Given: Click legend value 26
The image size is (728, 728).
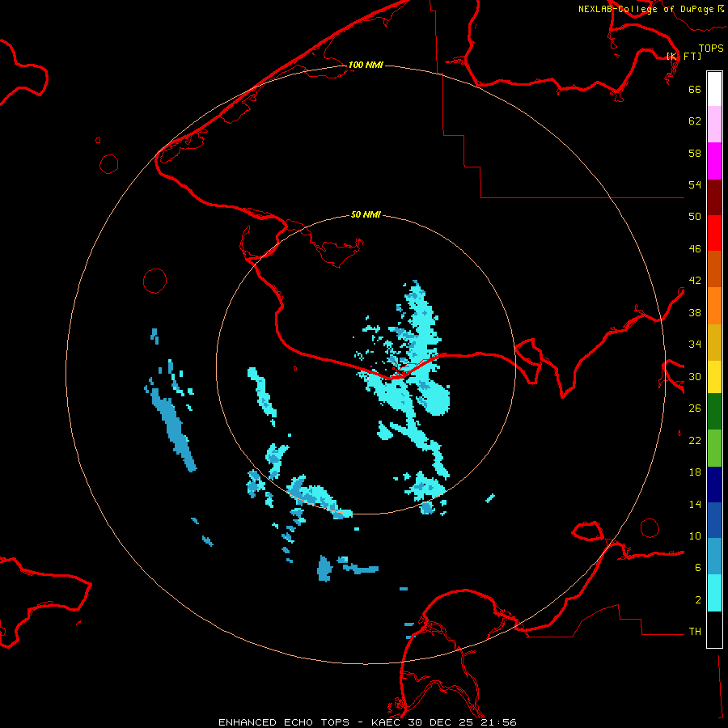Looking at the screenshot, I should tap(695, 408).
